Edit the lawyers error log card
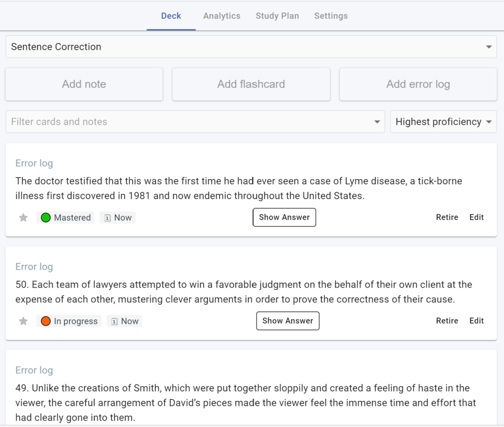 tap(476, 321)
